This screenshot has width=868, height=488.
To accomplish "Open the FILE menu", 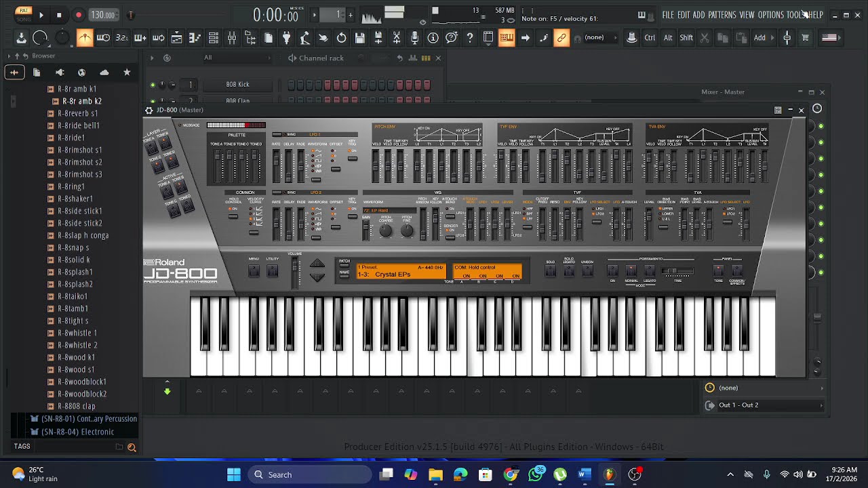I will (668, 15).
